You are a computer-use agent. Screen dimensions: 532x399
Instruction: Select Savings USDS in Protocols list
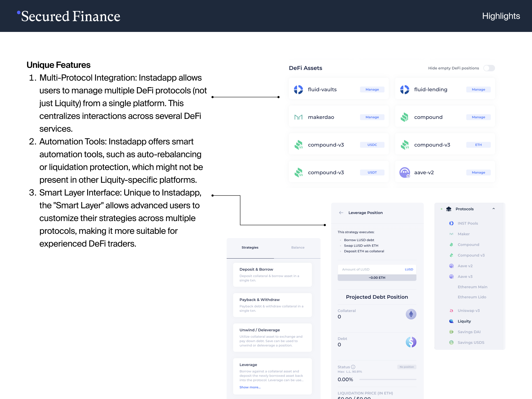coord(471,343)
